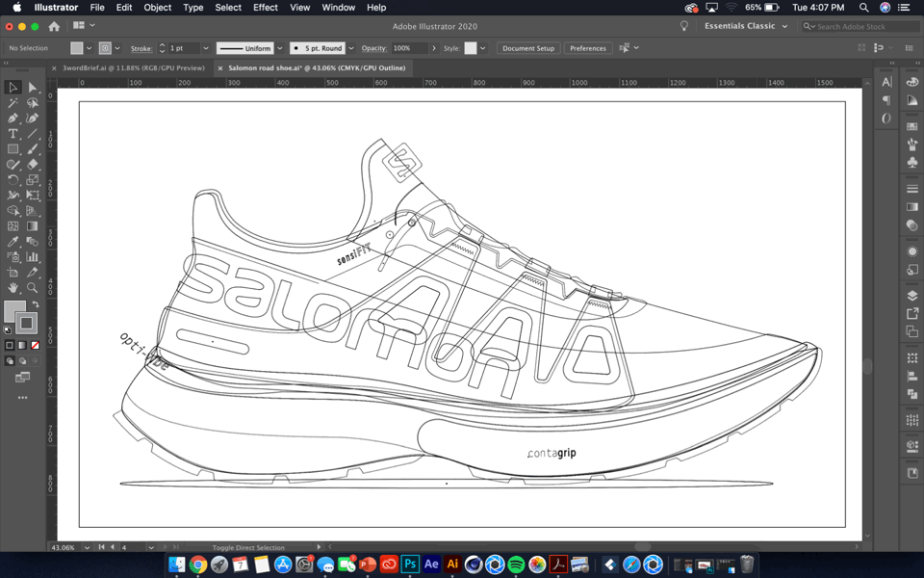The image size is (924, 578).
Task: Open zoom level dropdown at bottom
Action: pos(87,547)
